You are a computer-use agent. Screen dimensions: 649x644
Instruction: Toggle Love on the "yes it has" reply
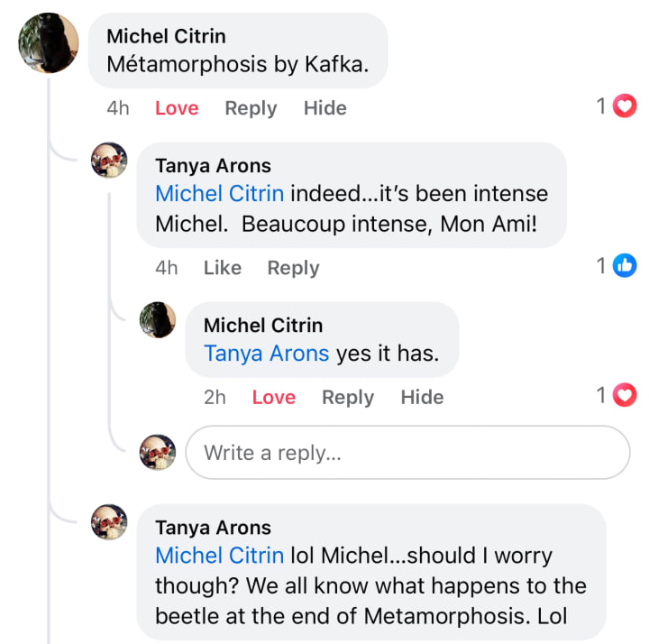(274, 397)
